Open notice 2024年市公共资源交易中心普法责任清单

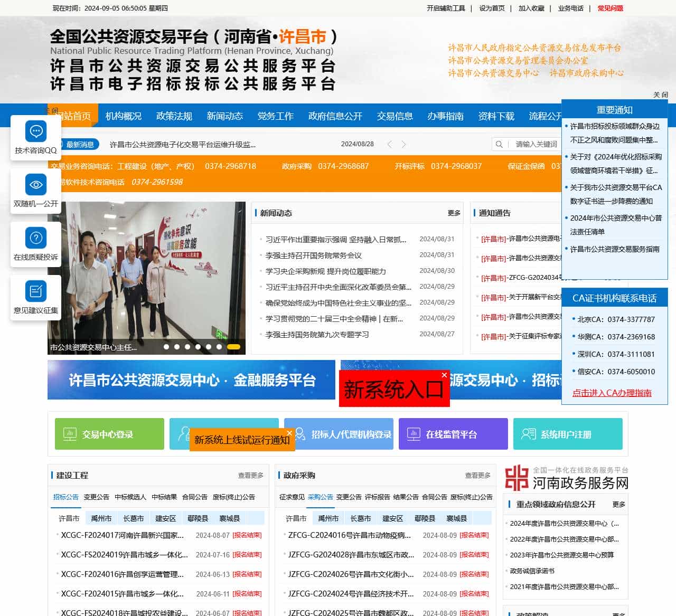[616, 225]
